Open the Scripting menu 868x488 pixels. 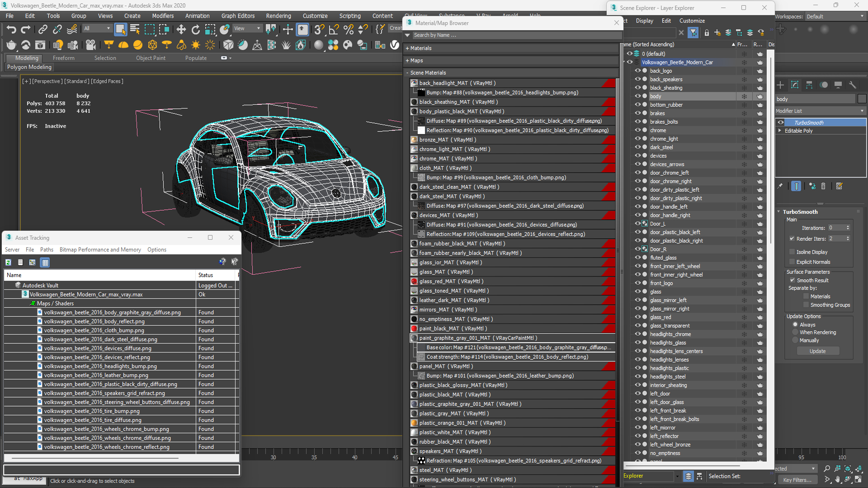pos(349,16)
